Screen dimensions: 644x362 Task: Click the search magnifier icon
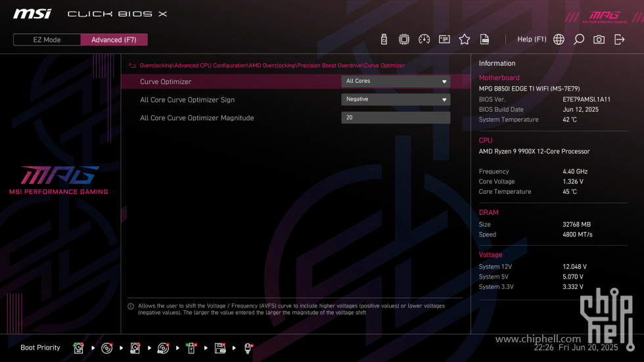[579, 39]
